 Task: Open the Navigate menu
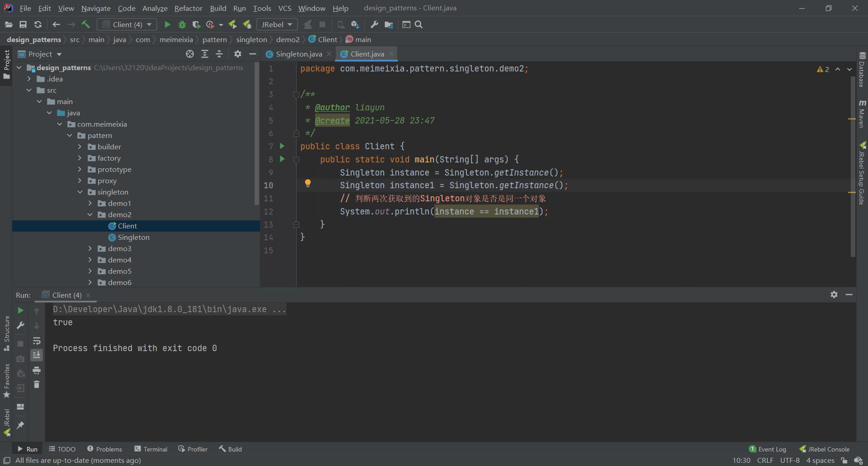tap(96, 8)
